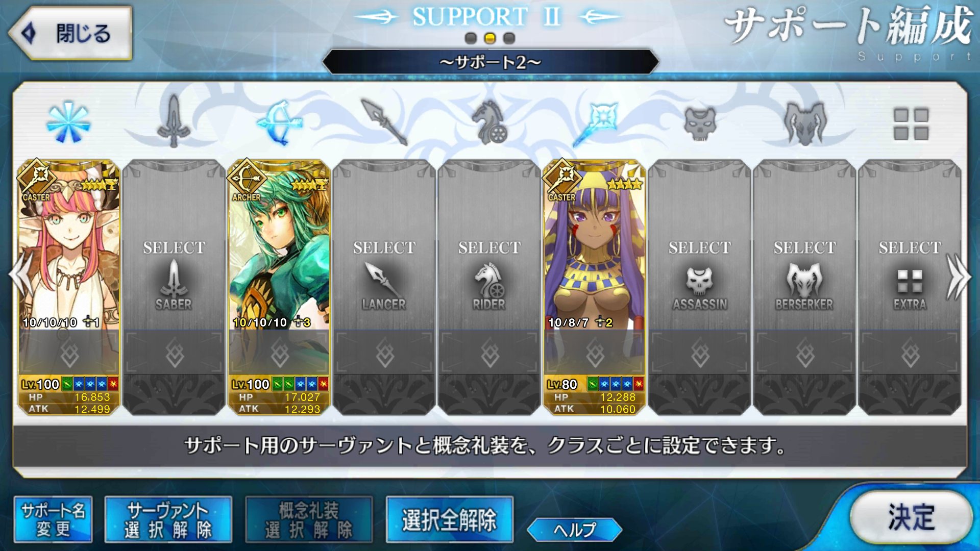Select the All-class snowflake icon
Image resolution: width=980 pixels, height=551 pixels.
(68, 122)
